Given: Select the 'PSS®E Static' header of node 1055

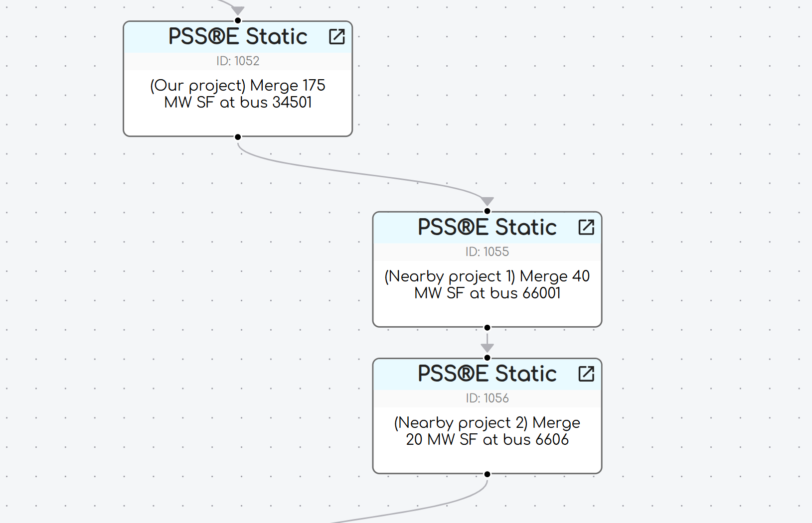Looking at the screenshot, I should point(487,227).
